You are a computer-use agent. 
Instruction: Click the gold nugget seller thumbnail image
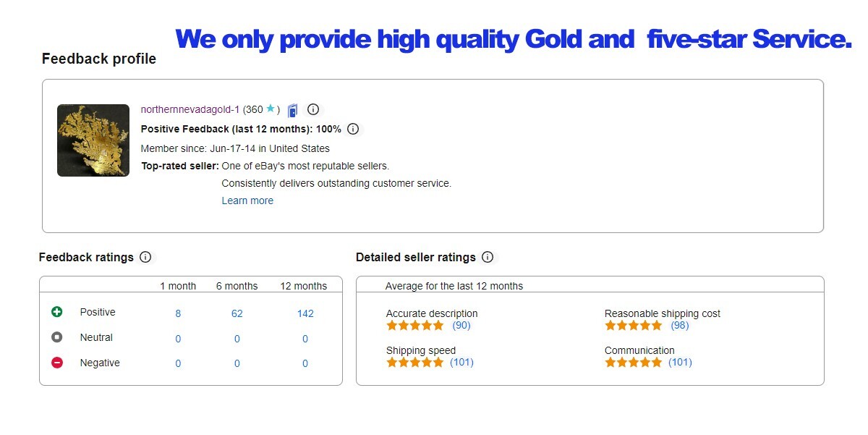(x=93, y=139)
